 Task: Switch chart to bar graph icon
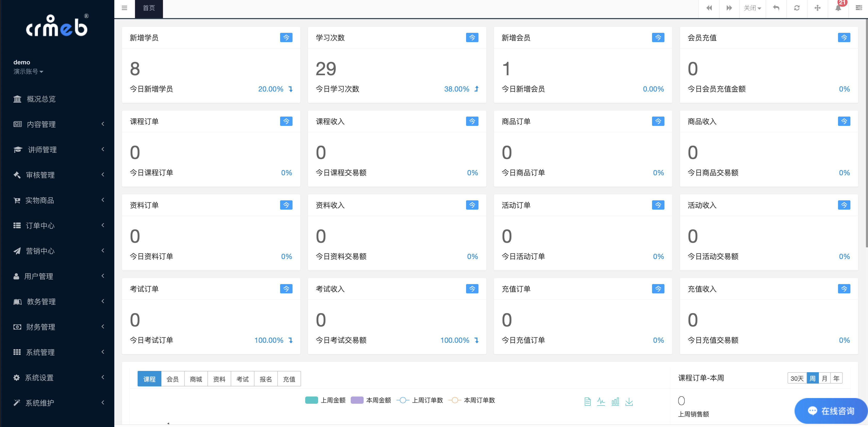click(615, 401)
